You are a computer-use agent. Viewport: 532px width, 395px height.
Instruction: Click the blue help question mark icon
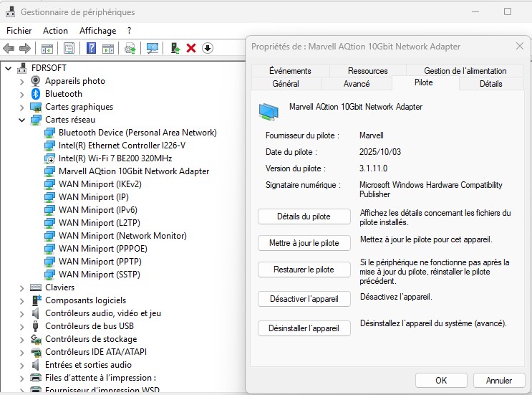point(91,48)
